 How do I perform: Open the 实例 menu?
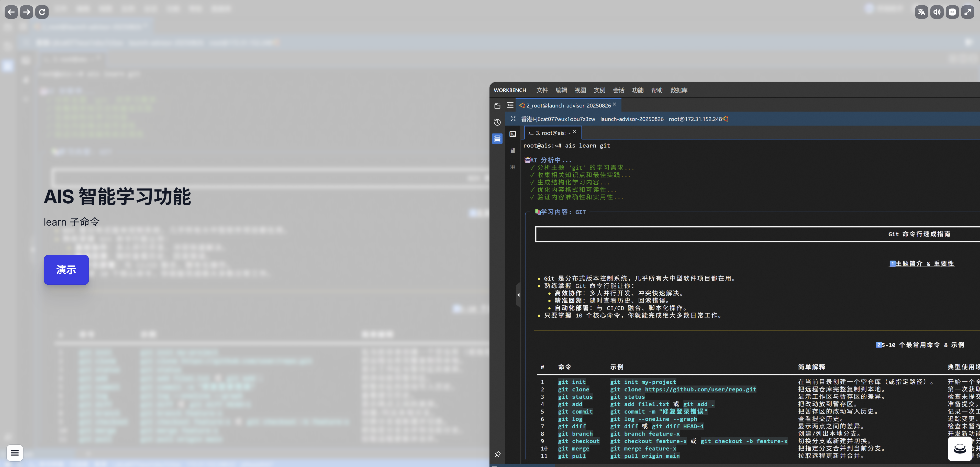click(x=599, y=90)
